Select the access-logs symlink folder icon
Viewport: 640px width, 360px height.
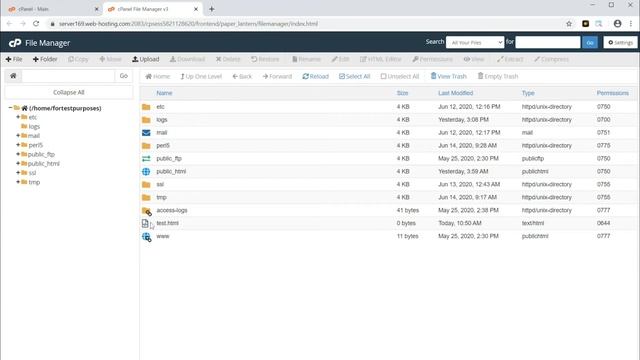(x=147, y=211)
